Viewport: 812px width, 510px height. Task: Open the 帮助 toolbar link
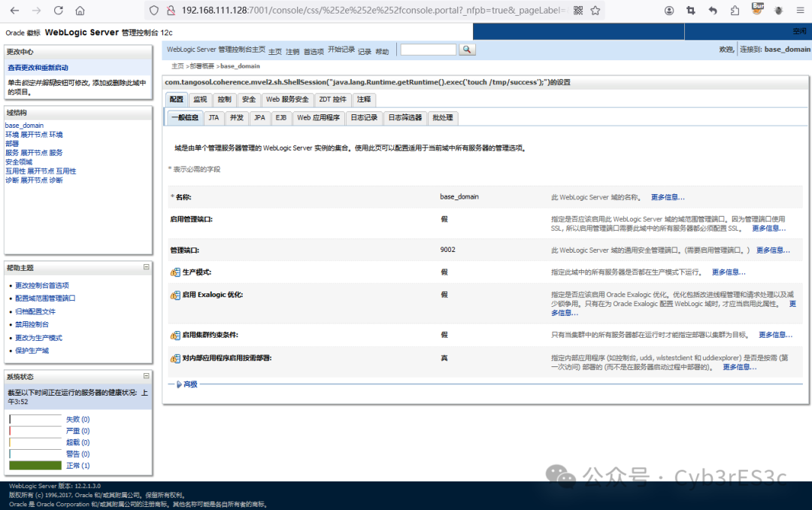point(382,52)
